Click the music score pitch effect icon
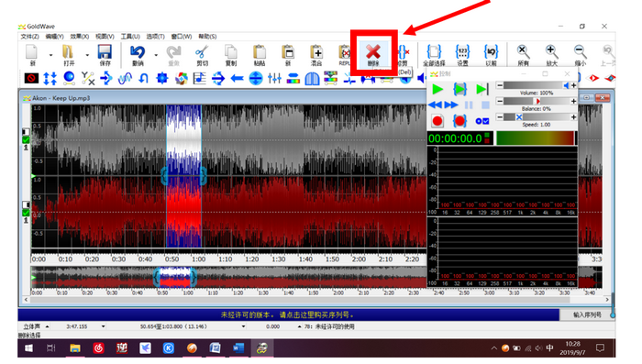 199,78
